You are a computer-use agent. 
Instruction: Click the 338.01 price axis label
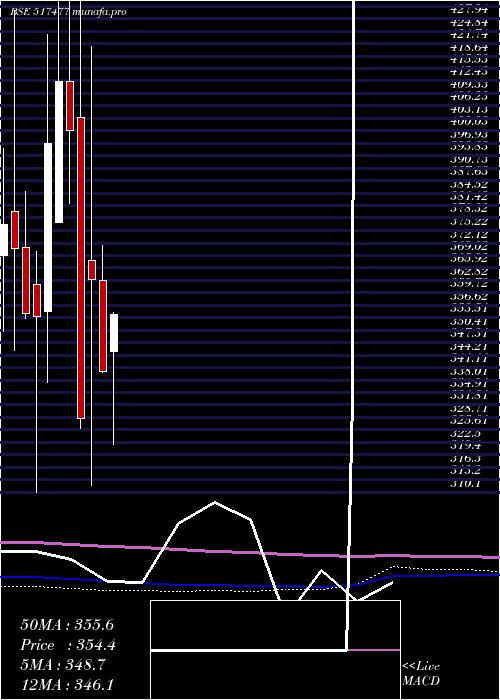(x=468, y=371)
